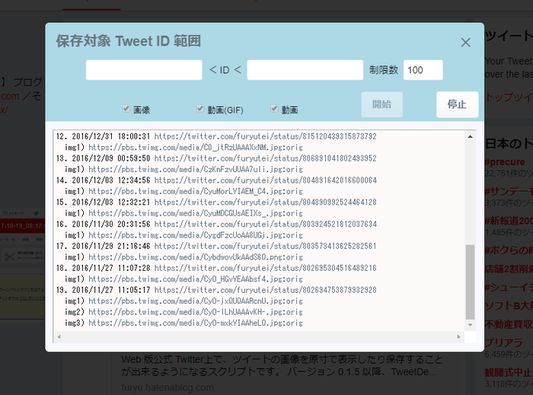The height and width of the screenshot is (395, 533).
Task: Toggle the 画像 checkbox
Action: [x=126, y=109]
